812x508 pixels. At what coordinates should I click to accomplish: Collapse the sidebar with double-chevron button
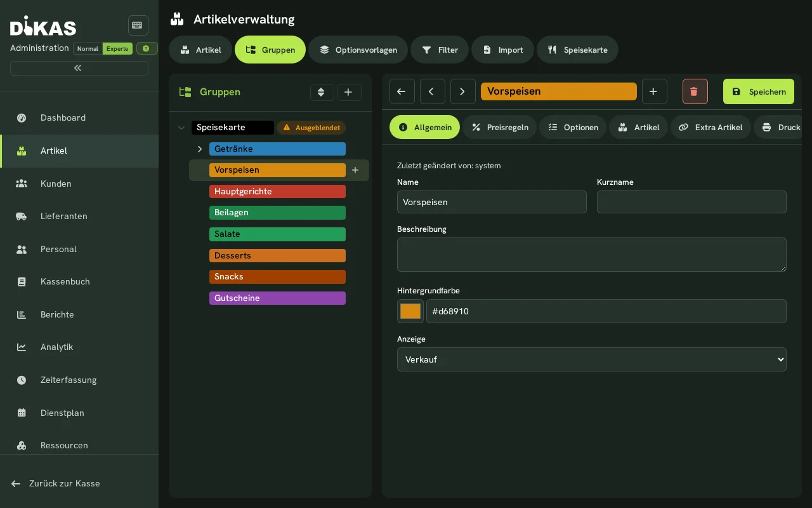pyautogui.click(x=79, y=68)
